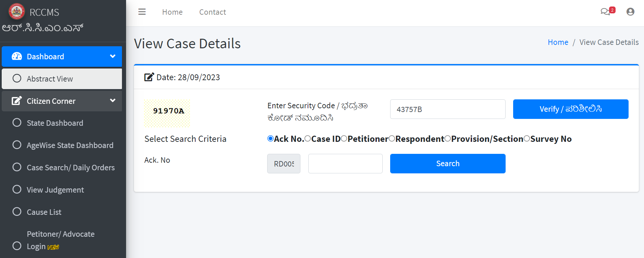Select the Petitioner radio button
Viewport: 644px width, 258px height.
click(x=344, y=138)
